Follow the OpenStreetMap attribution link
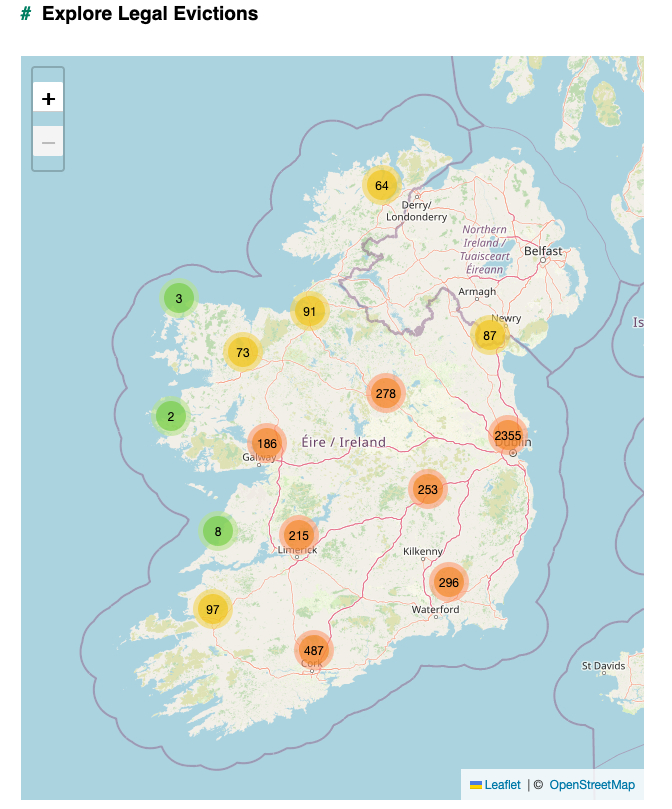The width and height of the screenshot is (672, 809). 591,785
